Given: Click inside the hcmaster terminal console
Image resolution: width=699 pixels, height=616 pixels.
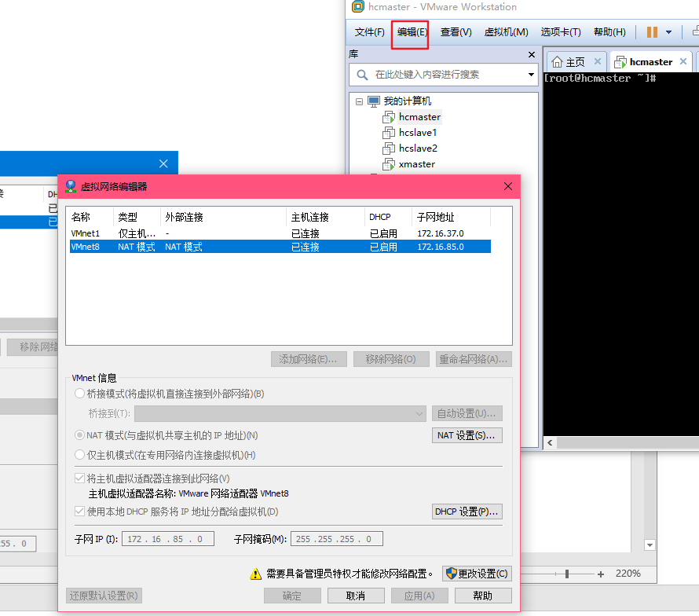Looking at the screenshot, I should pyautogui.click(x=621, y=255).
